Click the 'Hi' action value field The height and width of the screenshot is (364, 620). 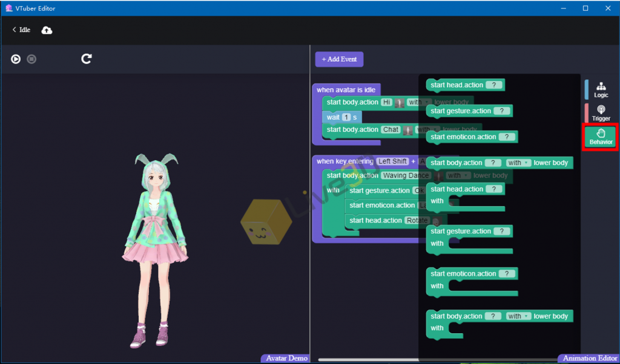(x=386, y=102)
